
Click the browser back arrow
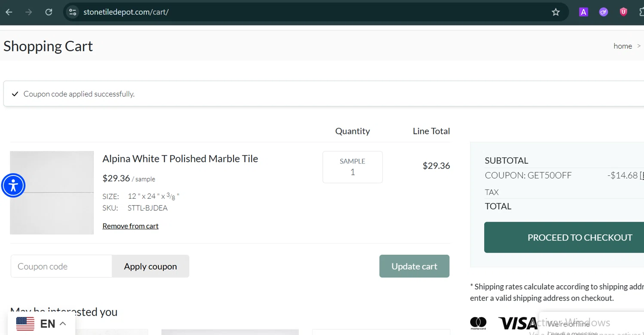click(x=9, y=12)
